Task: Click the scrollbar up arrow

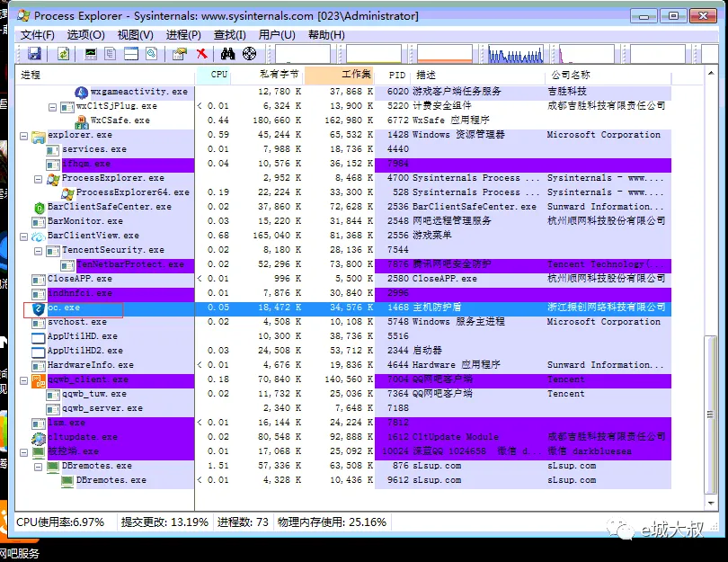Action: pos(711,73)
